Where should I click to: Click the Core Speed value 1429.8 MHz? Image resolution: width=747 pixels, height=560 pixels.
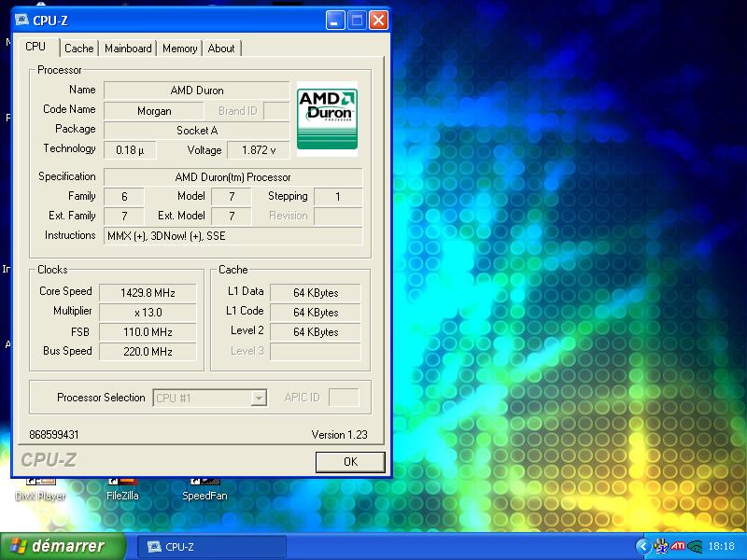tap(148, 293)
